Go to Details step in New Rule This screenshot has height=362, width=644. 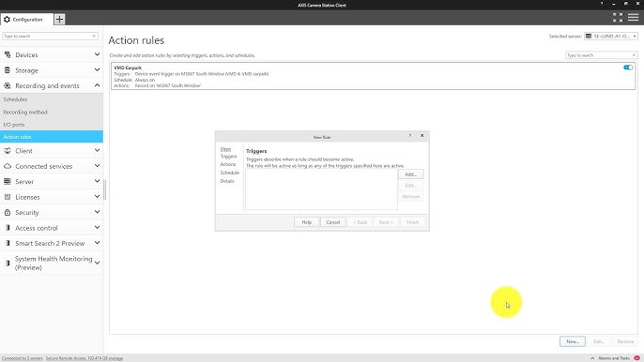coord(227,181)
